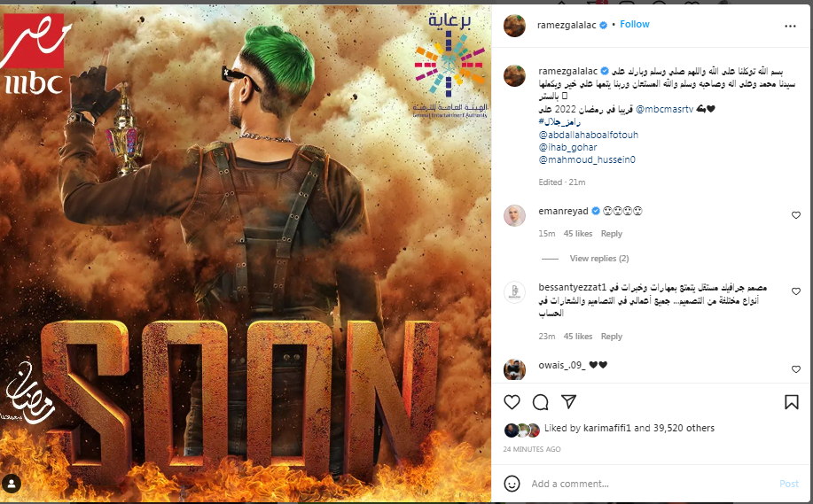813x504 pixels.
Task: Reply to emanreyad's comment
Action: [x=612, y=234]
